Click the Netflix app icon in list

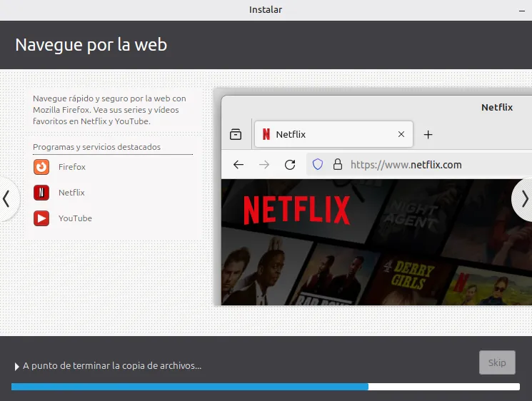click(x=41, y=193)
